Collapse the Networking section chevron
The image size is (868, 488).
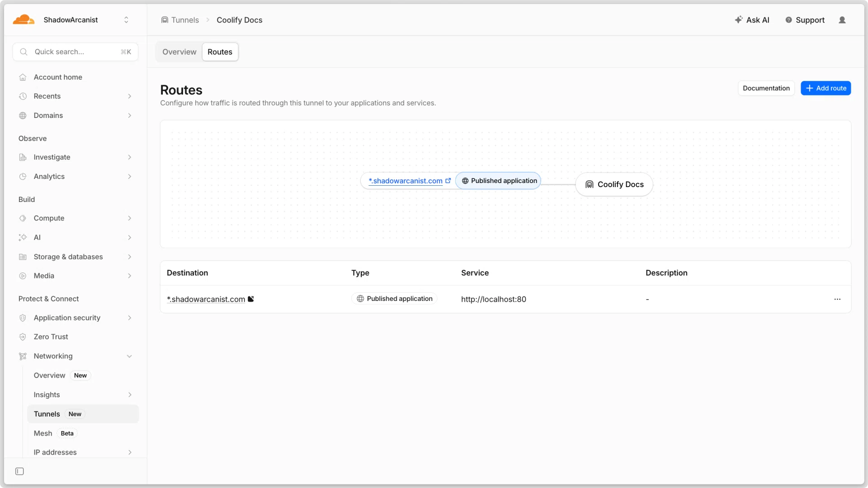[130, 357]
